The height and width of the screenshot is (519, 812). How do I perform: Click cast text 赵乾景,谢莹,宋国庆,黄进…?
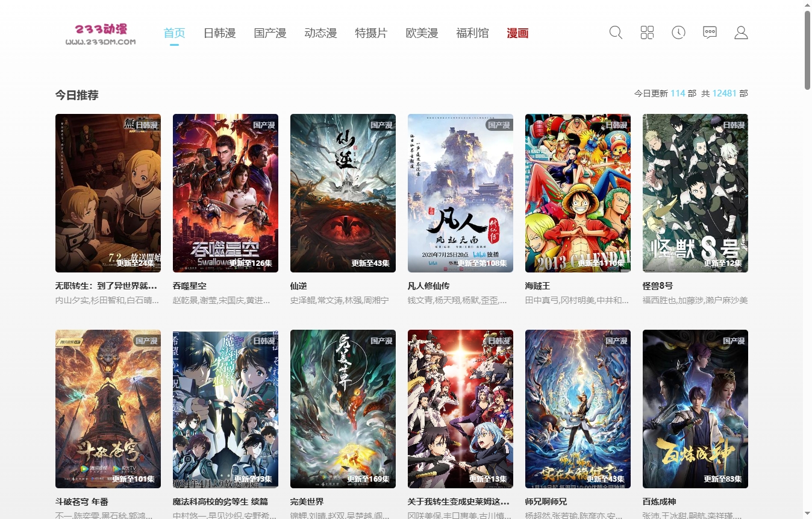222,300
